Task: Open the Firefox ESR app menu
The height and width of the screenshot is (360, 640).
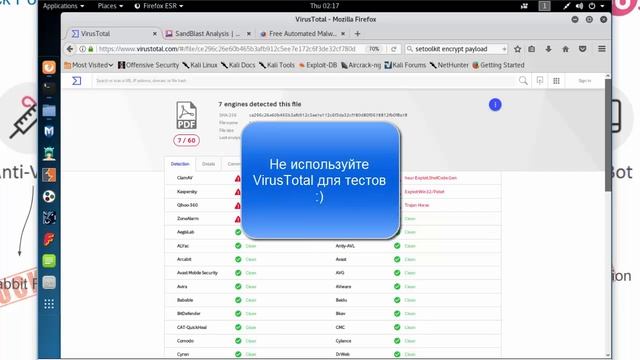Action: point(159,6)
